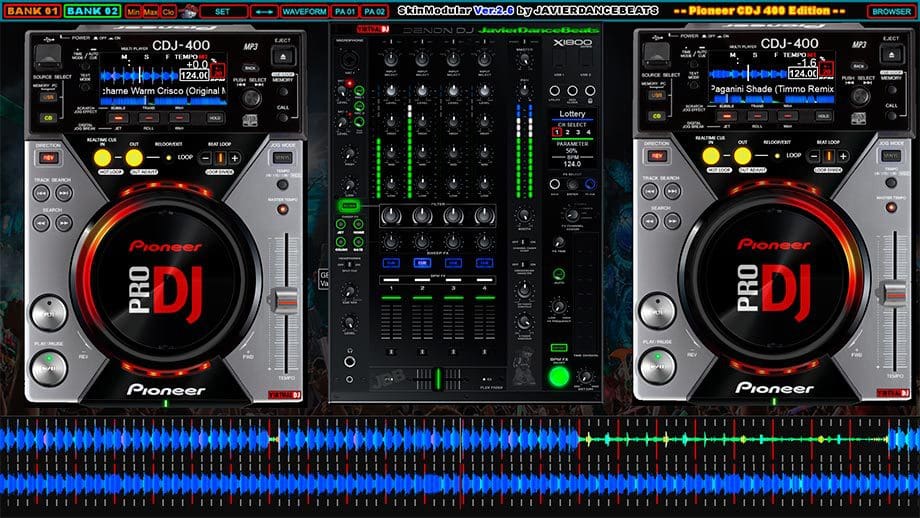Click the right deck tempo slider handle
This screenshot has width=920, height=518.
point(894,293)
